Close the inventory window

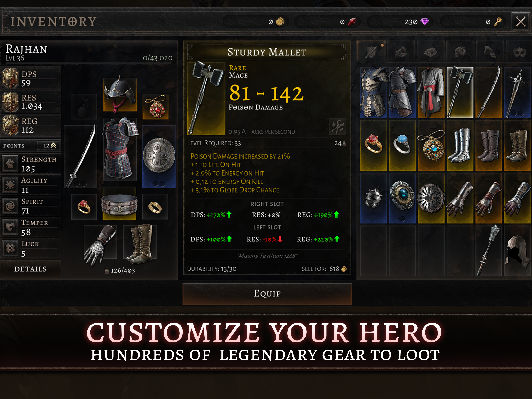(520, 22)
